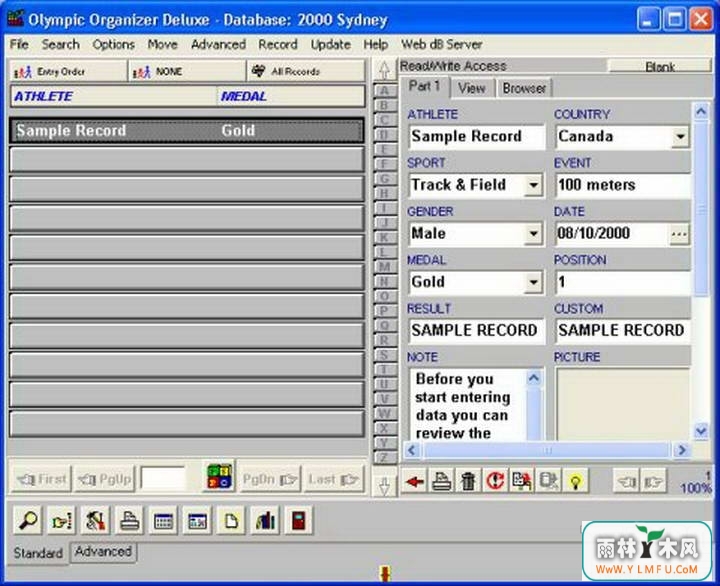Image resolution: width=720 pixels, height=586 pixels.
Task: Open the bar chart statistics icon
Action: click(265, 520)
